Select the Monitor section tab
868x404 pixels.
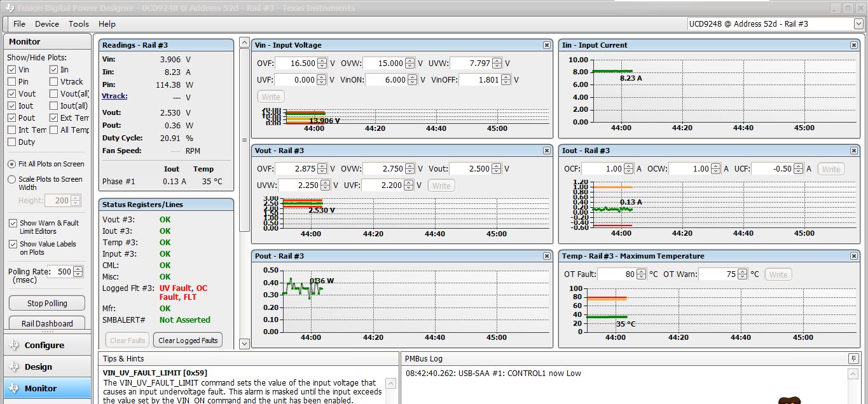pos(48,388)
